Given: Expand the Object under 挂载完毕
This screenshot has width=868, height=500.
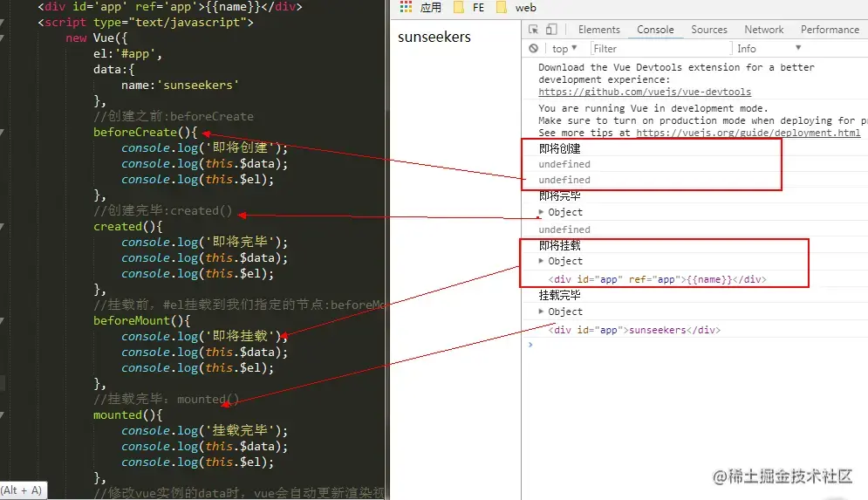Looking at the screenshot, I should (x=541, y=312).
